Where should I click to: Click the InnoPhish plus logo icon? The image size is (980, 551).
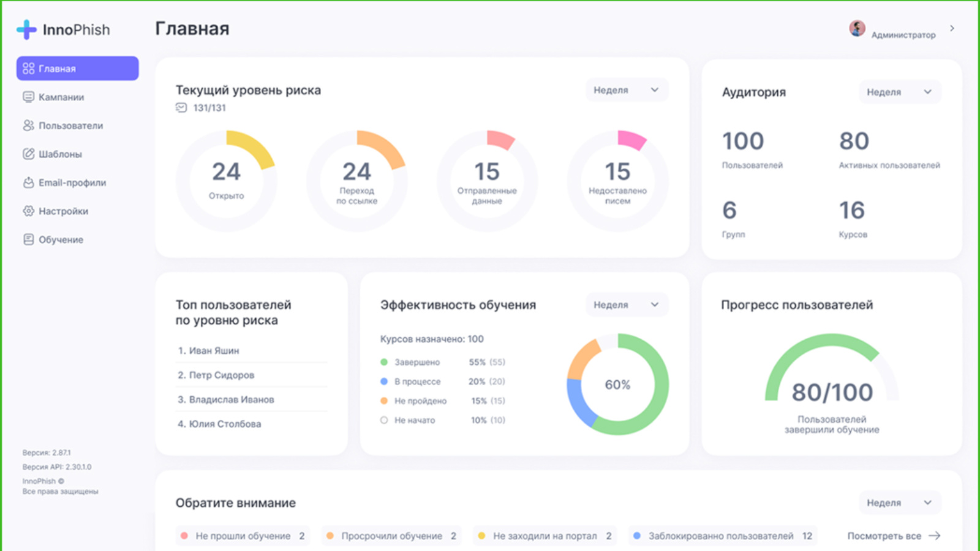point(26,29)
